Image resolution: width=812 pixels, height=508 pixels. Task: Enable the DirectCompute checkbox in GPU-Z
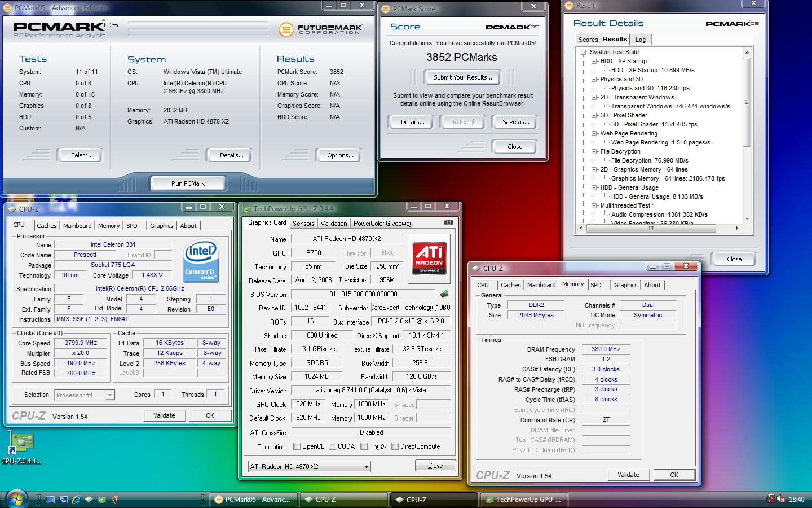coord(395,446)
